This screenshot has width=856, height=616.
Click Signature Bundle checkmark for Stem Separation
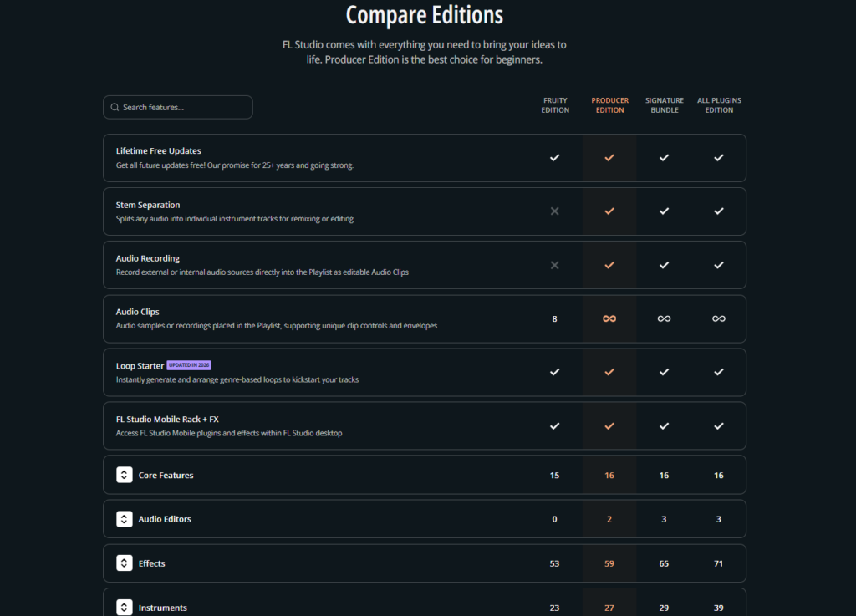pyautogui.click(x=664, y=211)
